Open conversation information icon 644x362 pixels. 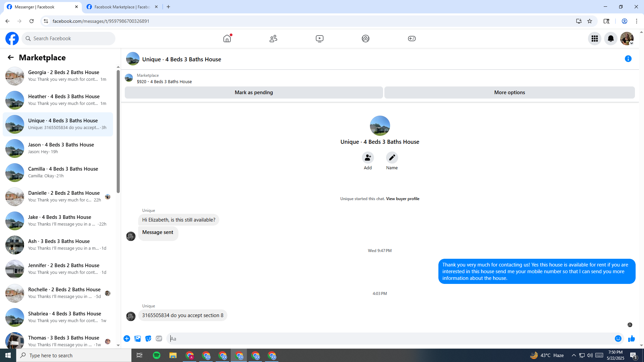(628, 59)
